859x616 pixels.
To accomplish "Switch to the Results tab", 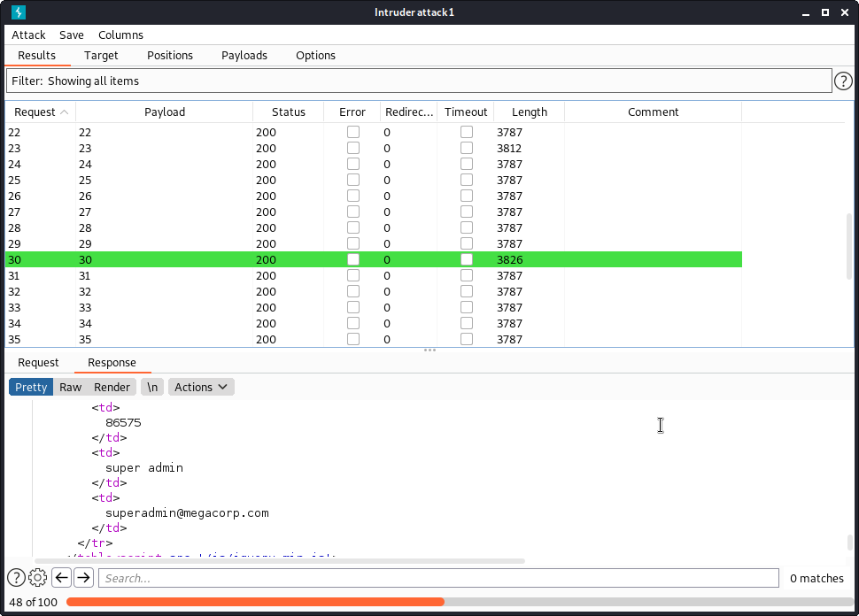I will coord(36,55).
